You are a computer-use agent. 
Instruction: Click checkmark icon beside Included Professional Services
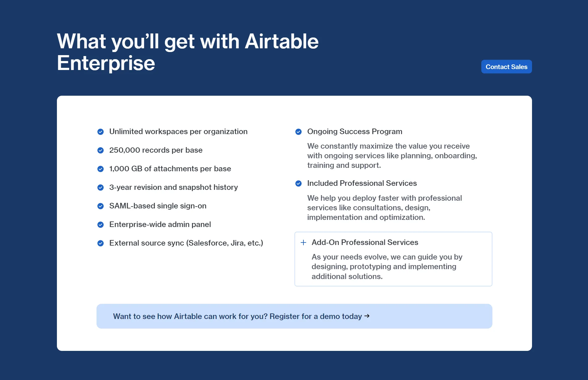[x=298, y=184]
